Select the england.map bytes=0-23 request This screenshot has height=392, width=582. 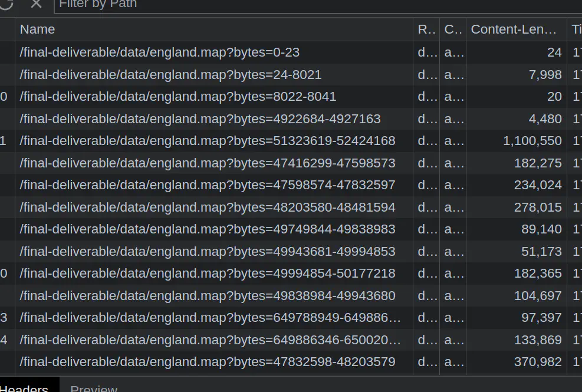[x=160, y=52]
